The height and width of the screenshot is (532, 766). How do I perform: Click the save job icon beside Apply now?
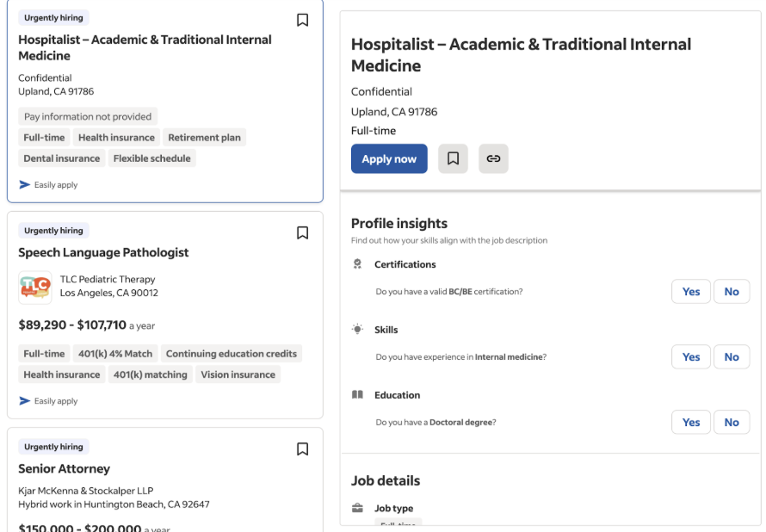point(453,158)
